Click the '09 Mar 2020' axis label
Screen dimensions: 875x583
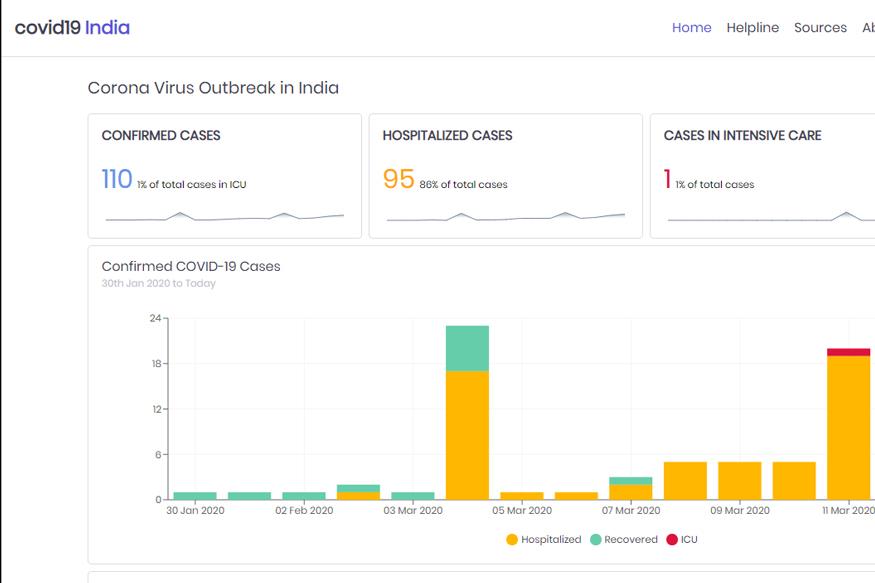tap(740, 510)
